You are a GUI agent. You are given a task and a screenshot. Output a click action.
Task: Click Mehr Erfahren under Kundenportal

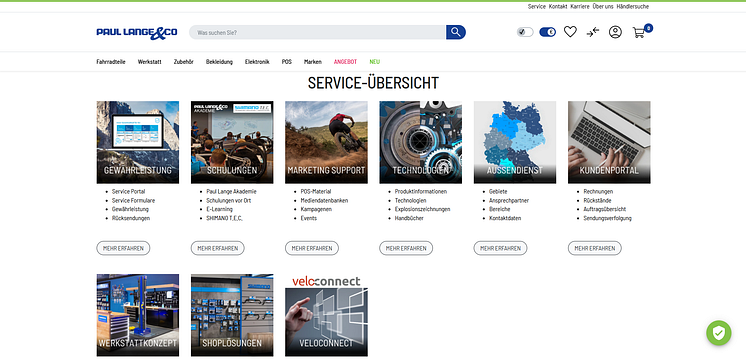coord(594,248)
